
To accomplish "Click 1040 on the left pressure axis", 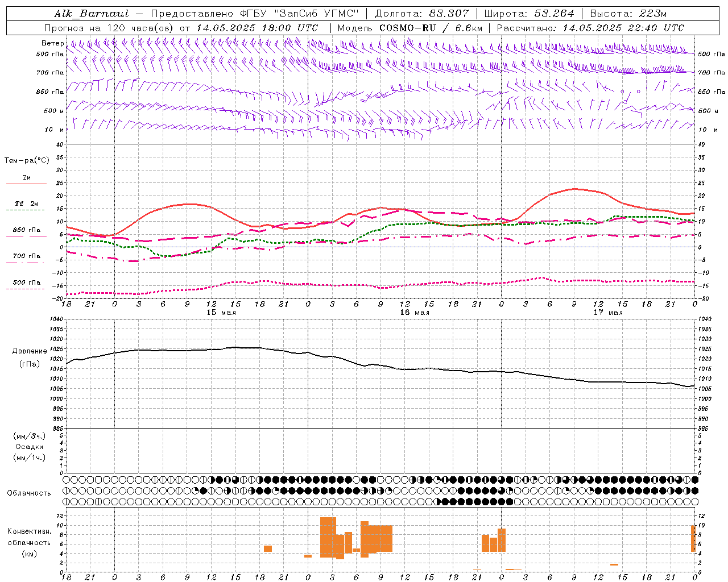I will pyautogui.click(x=56, y=319).
